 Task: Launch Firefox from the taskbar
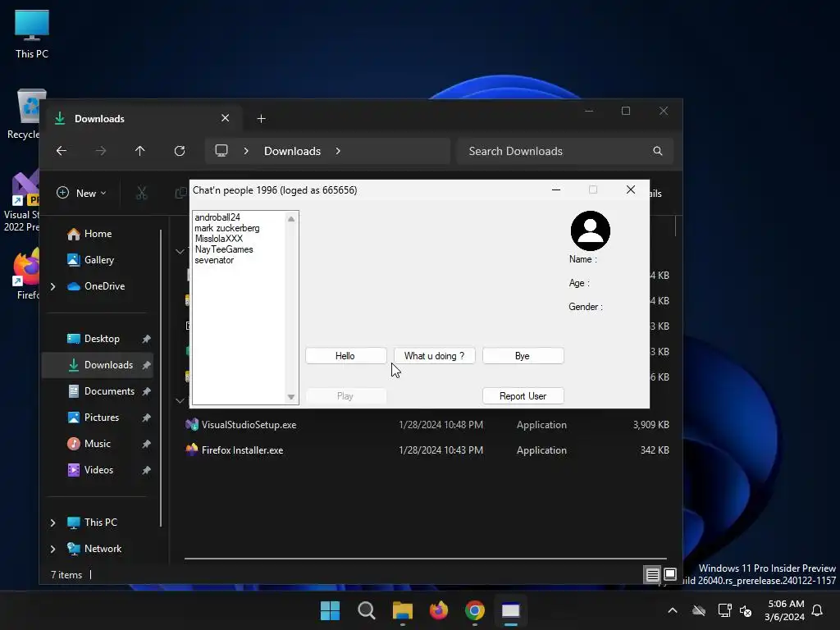[x=439, y=610]
